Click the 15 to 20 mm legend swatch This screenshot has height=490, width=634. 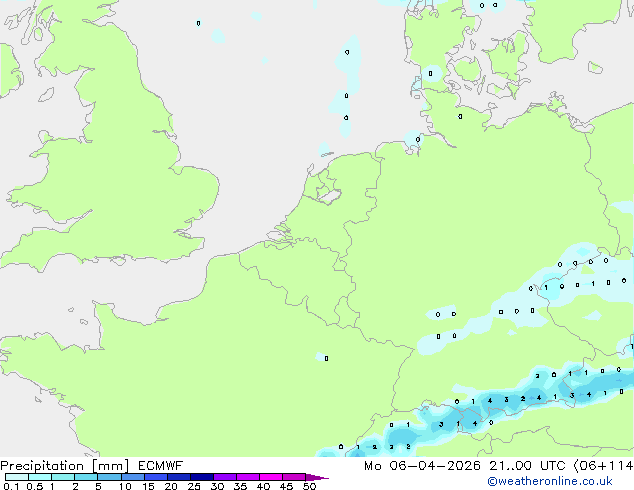tap(155, 477)
